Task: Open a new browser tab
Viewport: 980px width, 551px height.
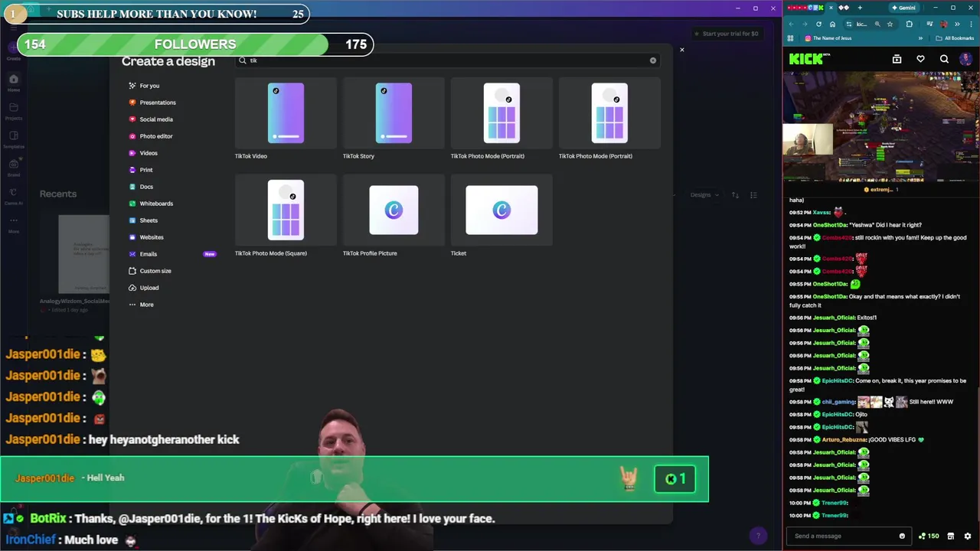Action: 860,8
